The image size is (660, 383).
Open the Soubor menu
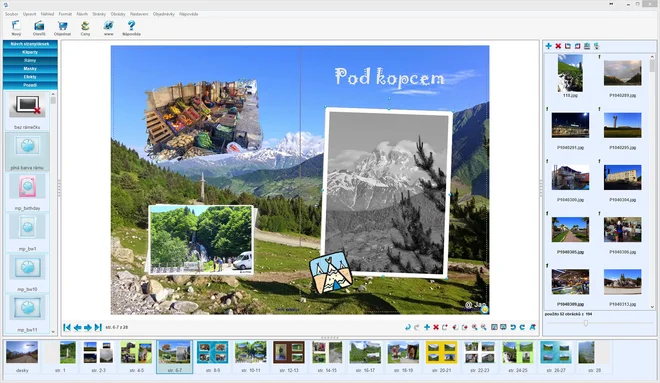click(x=11, y=14)
